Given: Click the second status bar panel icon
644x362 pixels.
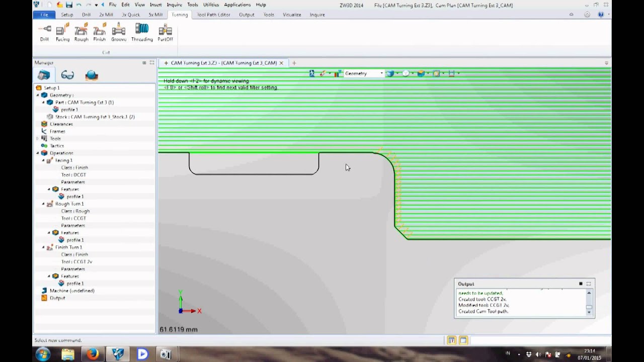Looking at the screenshot, I should coord(463,340).
